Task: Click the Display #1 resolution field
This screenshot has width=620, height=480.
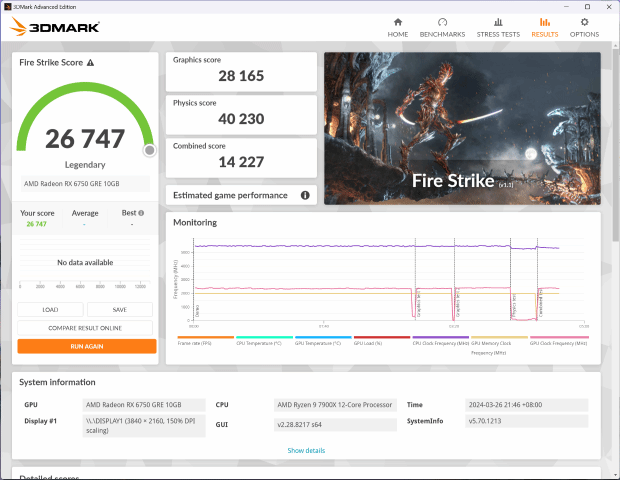Action: pyautogui.click(x=144, y=425)
